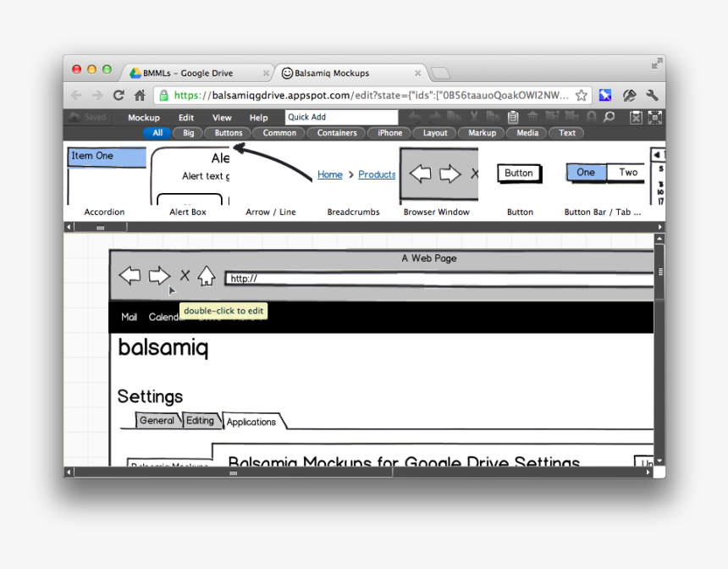The height and width of the screenshot is (569, 728).
Task: Select the Markup library category
Action: (482, 133)
